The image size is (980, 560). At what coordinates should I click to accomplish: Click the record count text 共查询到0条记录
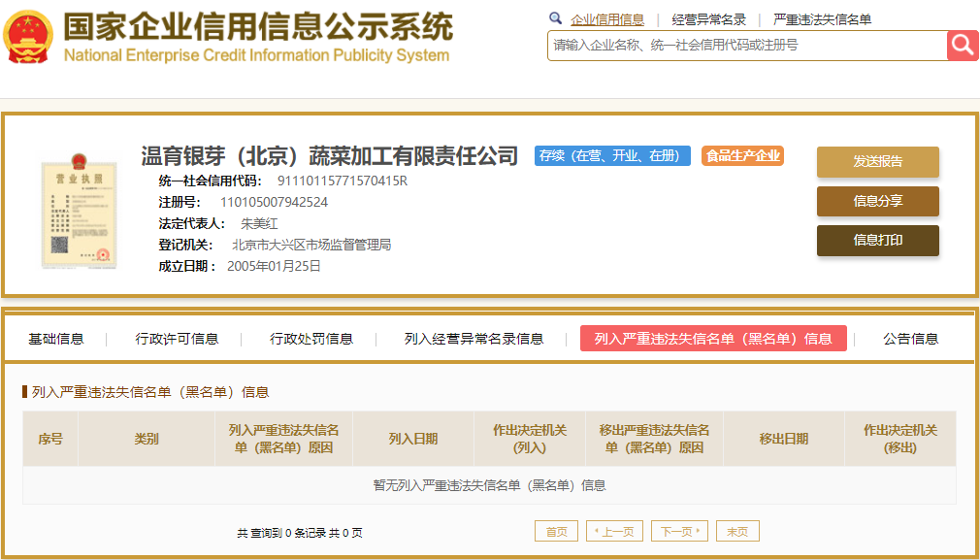282,533
